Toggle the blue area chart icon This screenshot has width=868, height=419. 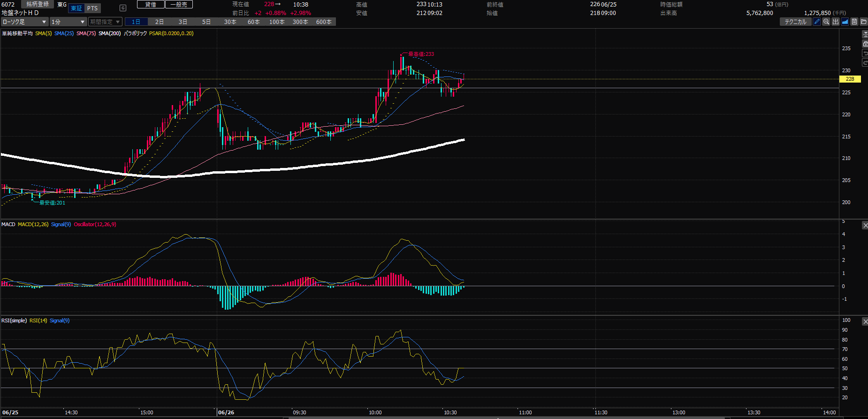point(845,22)
